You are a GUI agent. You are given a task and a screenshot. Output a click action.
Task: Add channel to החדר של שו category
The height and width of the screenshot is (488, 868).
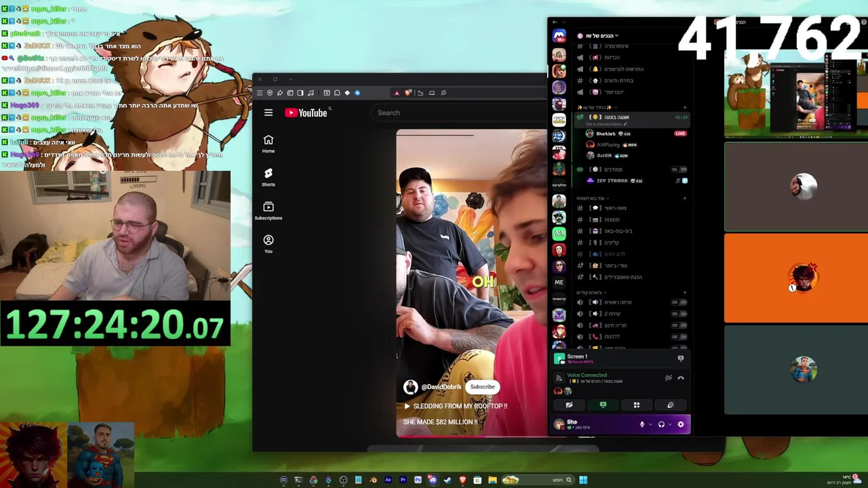pos(684,108)
